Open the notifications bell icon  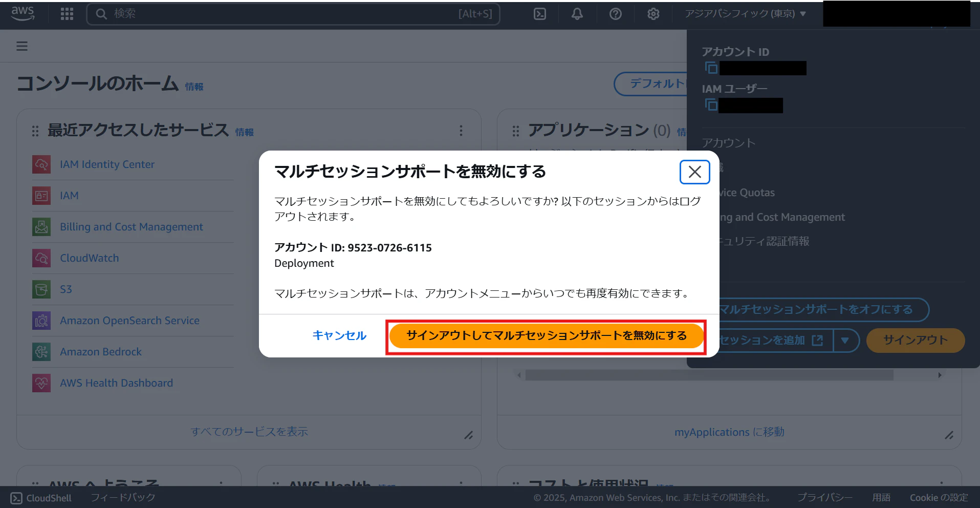point(577,14)
